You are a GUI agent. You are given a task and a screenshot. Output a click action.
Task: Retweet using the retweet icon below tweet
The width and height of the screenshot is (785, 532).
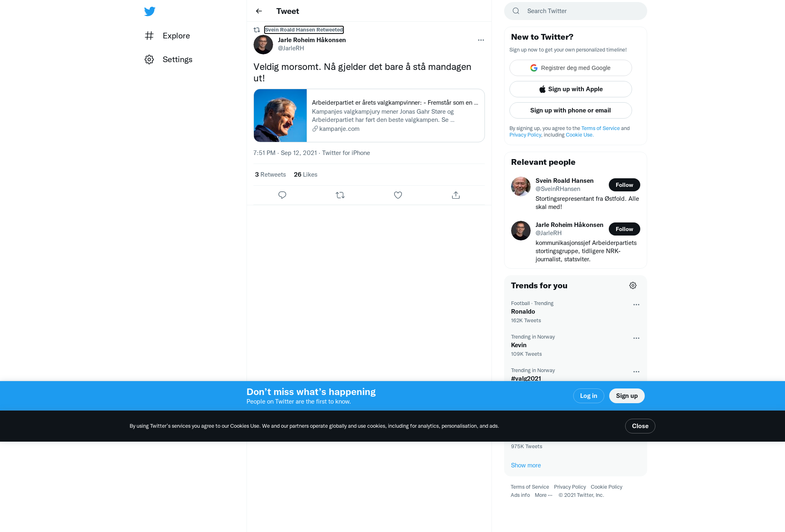tap(340, 195)
